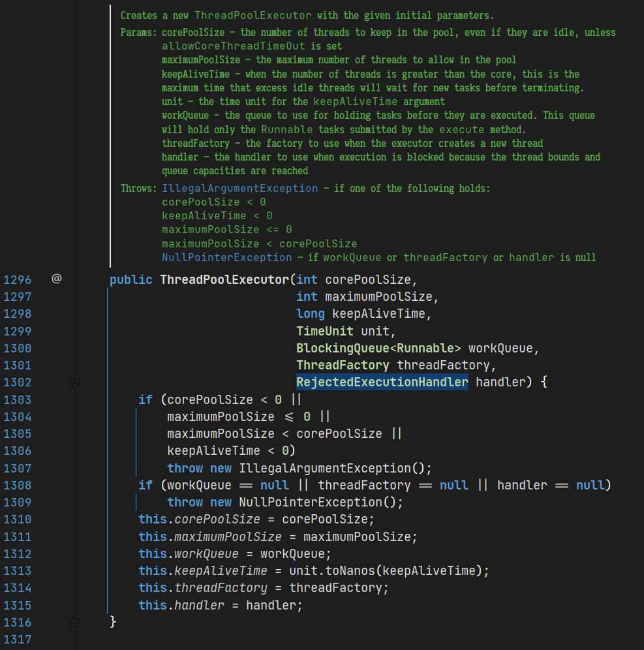The image size is (644, 650).
Task: Click 'this.handler' field on line 1315
Action: (181, 605)
